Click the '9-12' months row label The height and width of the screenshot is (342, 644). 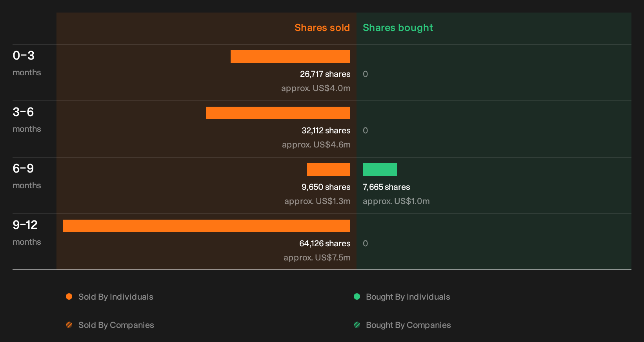[25, 225]
